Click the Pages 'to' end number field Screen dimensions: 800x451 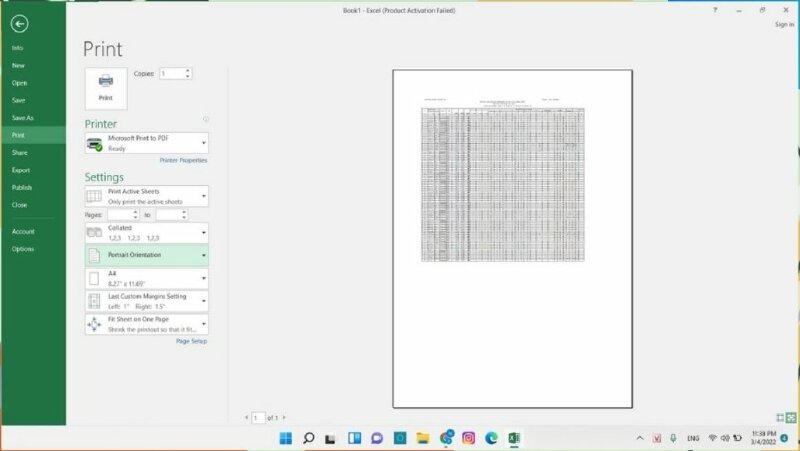pyautogui.click(x=168, y=215)
